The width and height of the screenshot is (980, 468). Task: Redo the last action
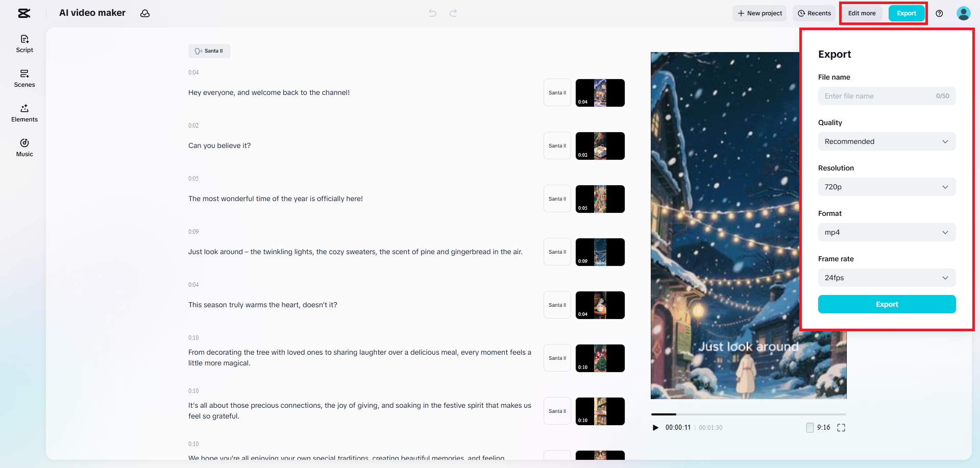coord(453,13)
